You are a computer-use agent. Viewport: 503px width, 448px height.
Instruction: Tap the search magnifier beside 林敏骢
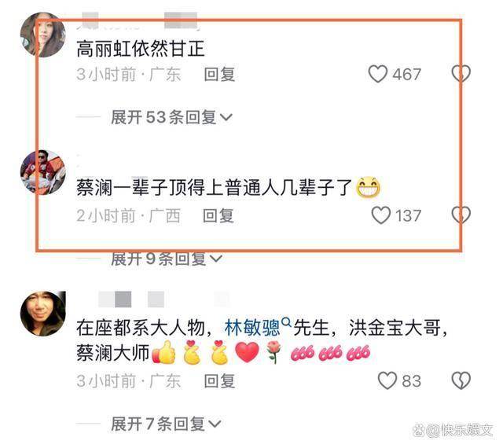286,322
